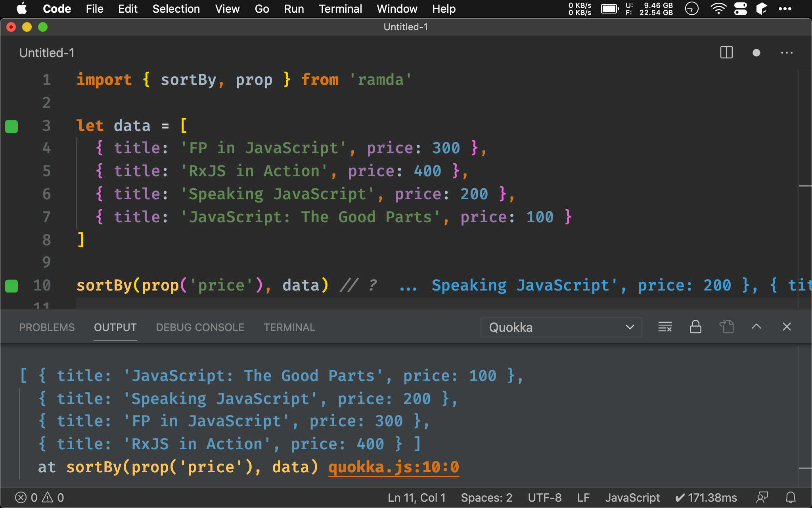The image size is (812, 508).
Task: Select the OUTPUT tab
Action: click(115, 327)
